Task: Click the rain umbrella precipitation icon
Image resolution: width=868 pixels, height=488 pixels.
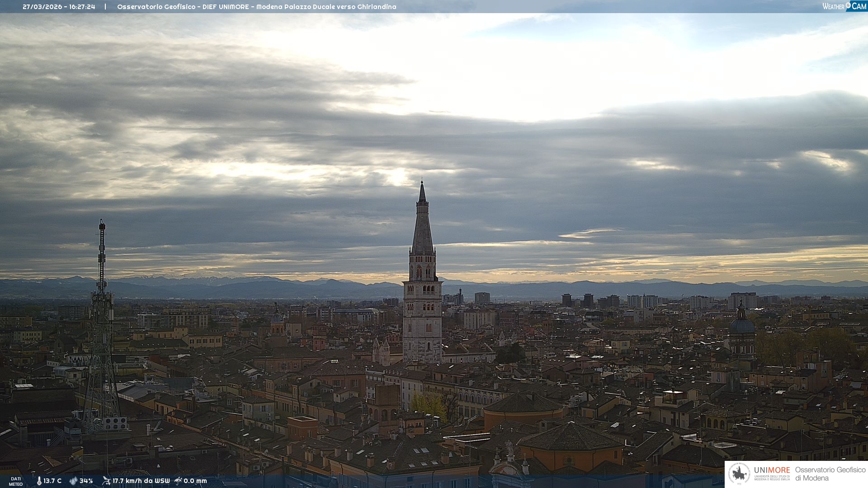Action: click(x=178, y=481)
